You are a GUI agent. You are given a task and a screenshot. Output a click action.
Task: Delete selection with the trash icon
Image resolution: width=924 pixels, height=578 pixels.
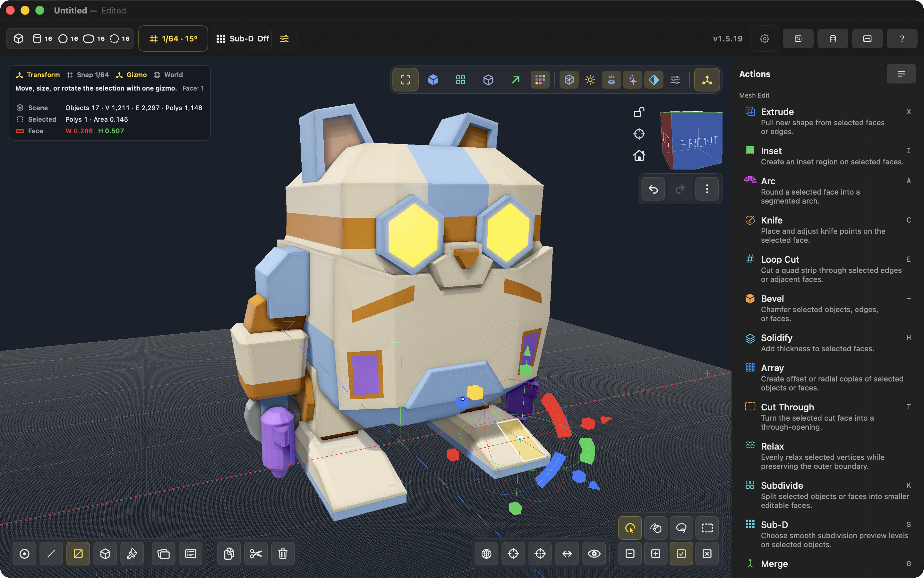pyautogui.click(x=283, y=554)
